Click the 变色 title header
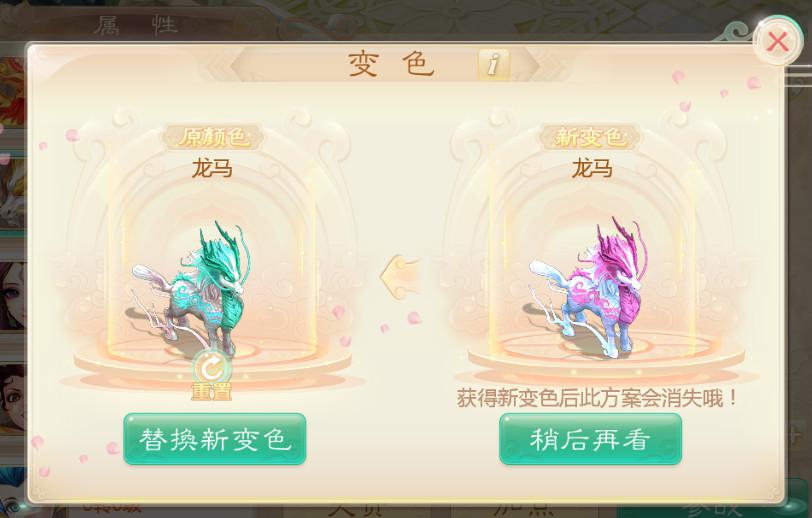This screenshot has width=812, height=518. pyautogui.click(x=391, y=64)
